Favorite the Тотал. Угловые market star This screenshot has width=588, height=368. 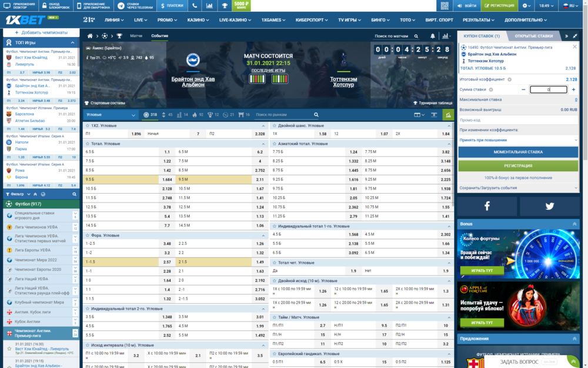pyautogui.click(x=88, y=144)
